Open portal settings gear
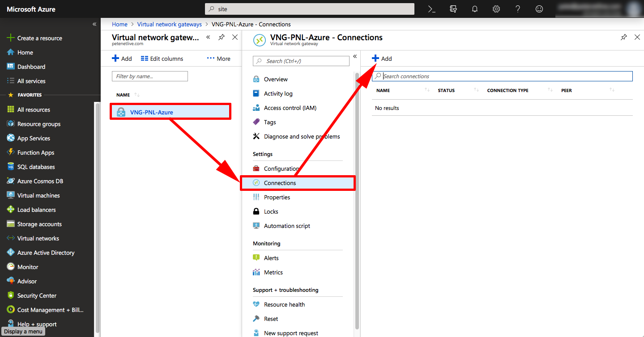Screen dimensions: 644x337 click(x=496, y=9)
